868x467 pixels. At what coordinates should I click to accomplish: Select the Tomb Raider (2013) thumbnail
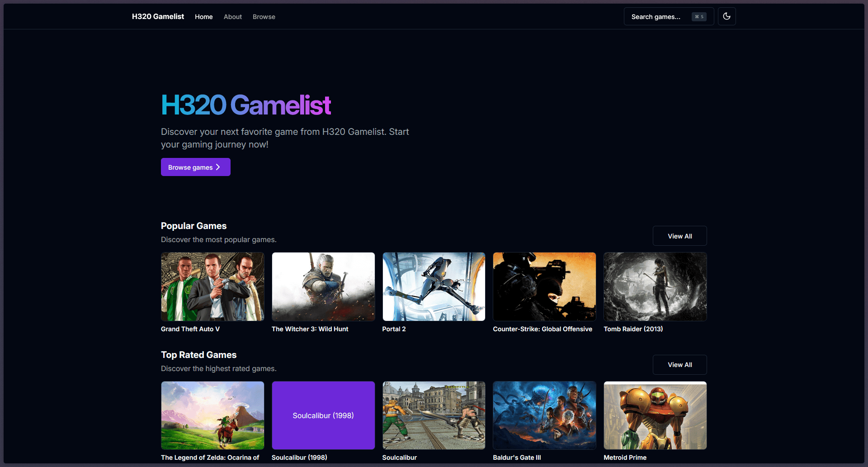click(x=655, y=286)
